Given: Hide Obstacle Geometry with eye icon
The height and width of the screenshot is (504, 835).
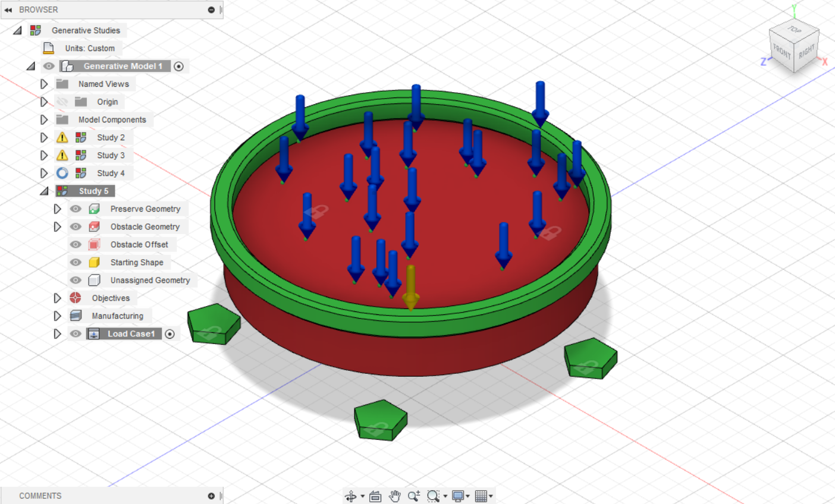Looking at the screenshot, I should (x=76, y=226).
